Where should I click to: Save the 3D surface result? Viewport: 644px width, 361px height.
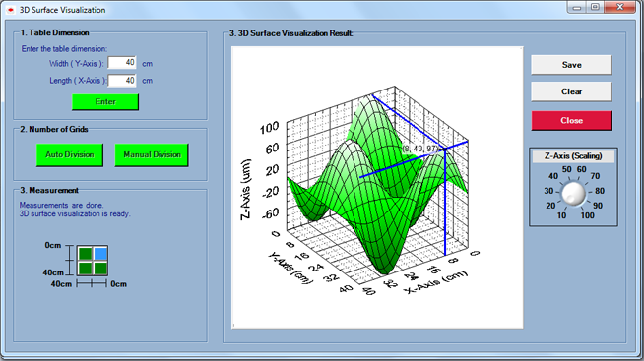coord(571,65)
